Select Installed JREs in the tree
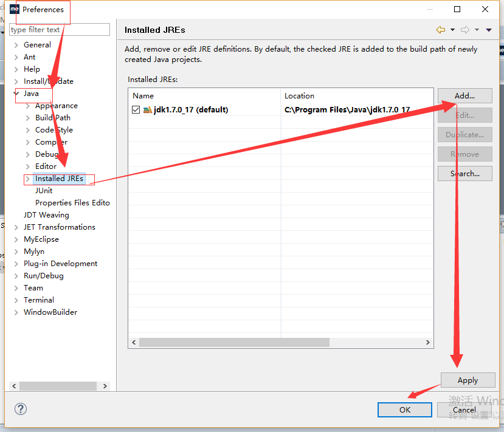Viewport: 504px width, 432px height. coord(59,179)
